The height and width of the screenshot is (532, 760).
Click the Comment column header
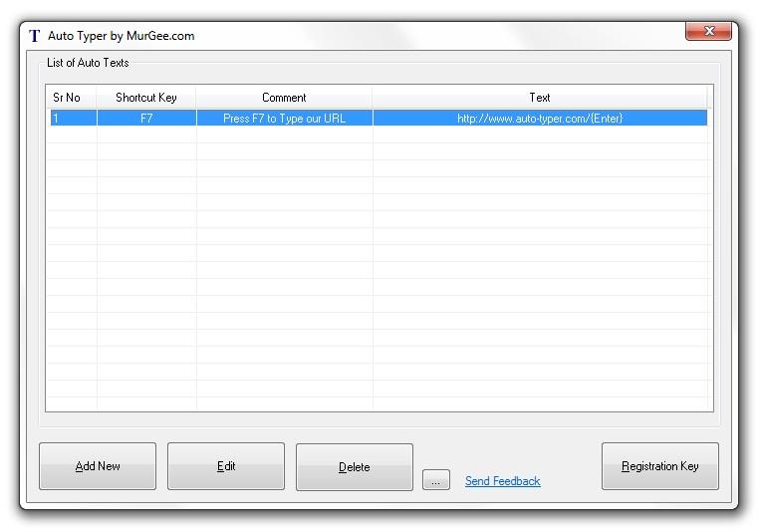point(284,98)
